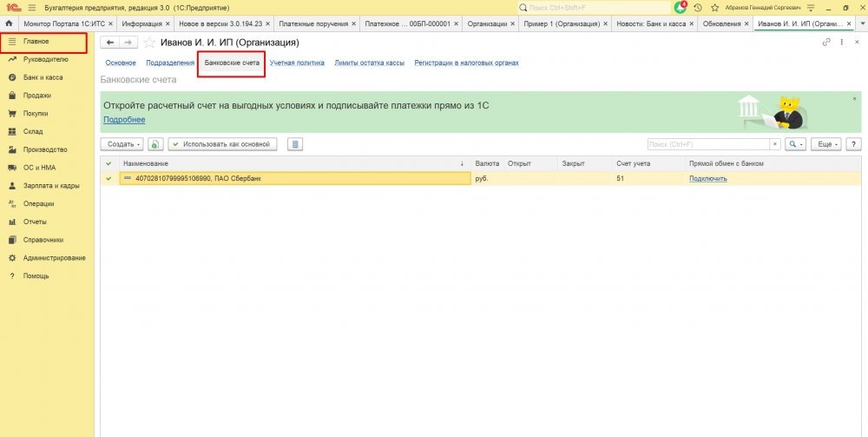Open the form's three-dot options menu
868x437 pixels.
[x=842, y=42]
